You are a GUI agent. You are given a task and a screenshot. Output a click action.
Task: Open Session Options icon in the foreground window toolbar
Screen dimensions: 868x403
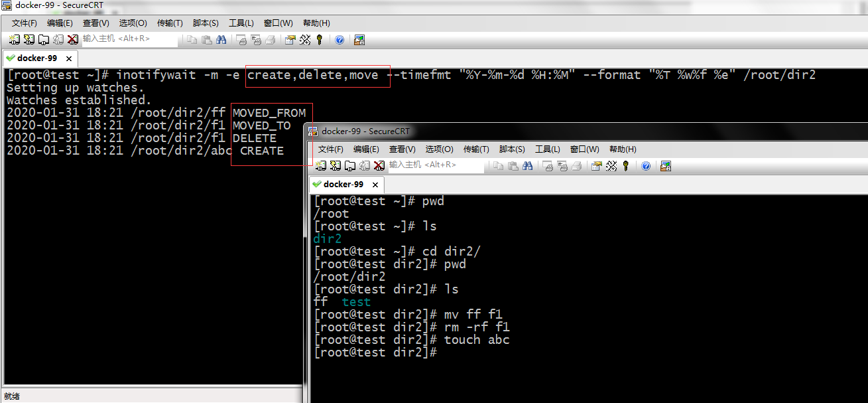pos(596,165)
